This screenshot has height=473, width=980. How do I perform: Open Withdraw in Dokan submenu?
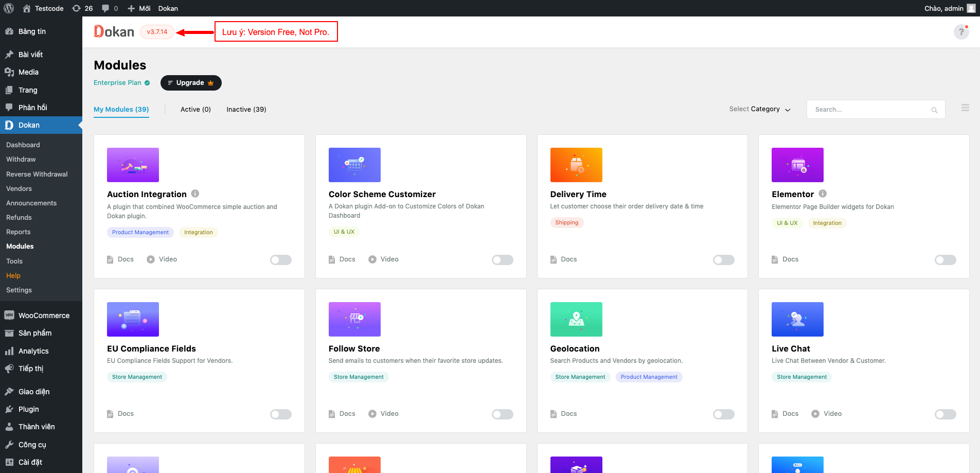[x=21, y=160]
